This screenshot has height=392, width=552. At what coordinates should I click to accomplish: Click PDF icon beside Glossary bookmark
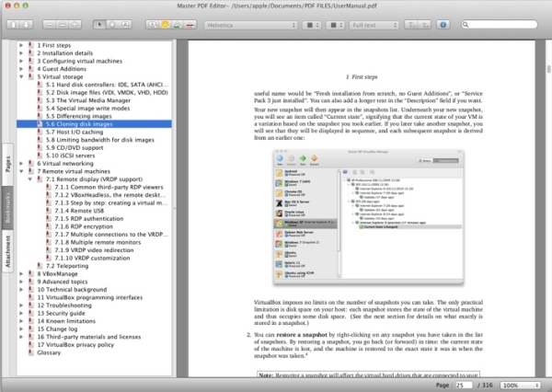click(31, 352)
